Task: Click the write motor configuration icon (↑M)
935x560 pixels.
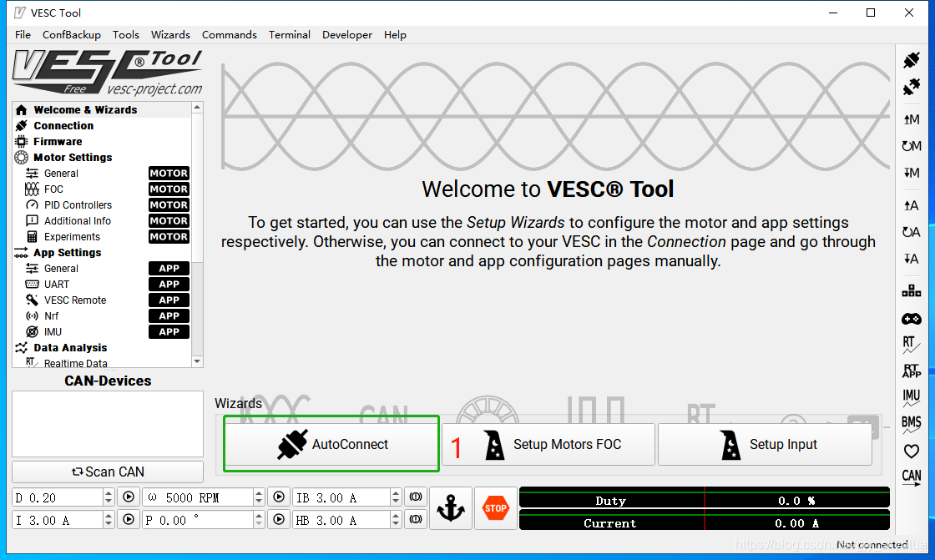Action: [911, 119]
